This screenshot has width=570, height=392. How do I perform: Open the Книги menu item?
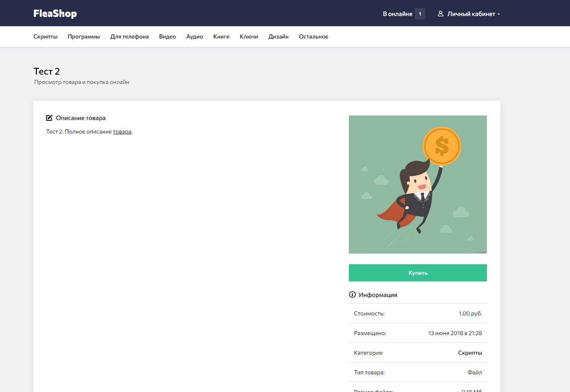pos(221,36)
